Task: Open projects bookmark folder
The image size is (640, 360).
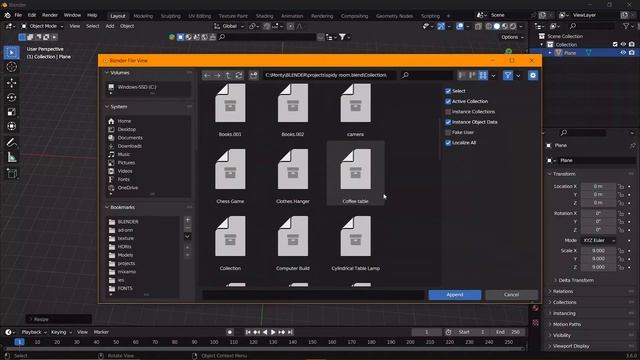Action: coord(126,263)
